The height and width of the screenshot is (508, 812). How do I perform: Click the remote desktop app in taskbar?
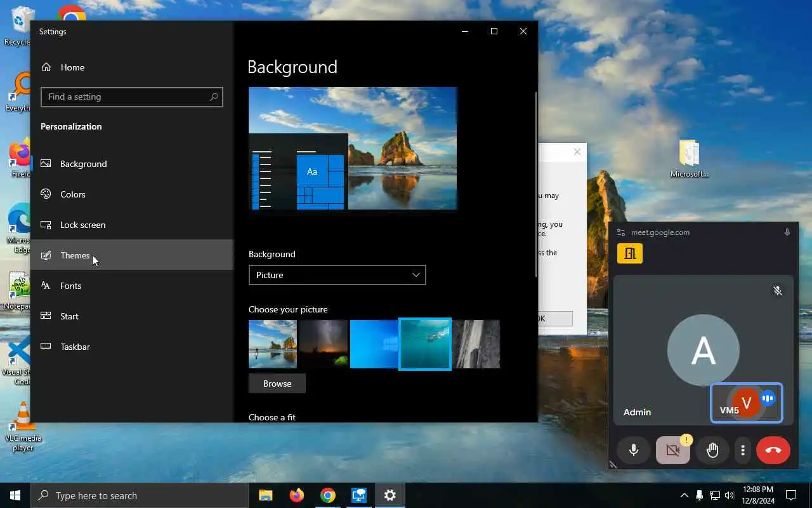pyautogui.click(x=358, y=495)
